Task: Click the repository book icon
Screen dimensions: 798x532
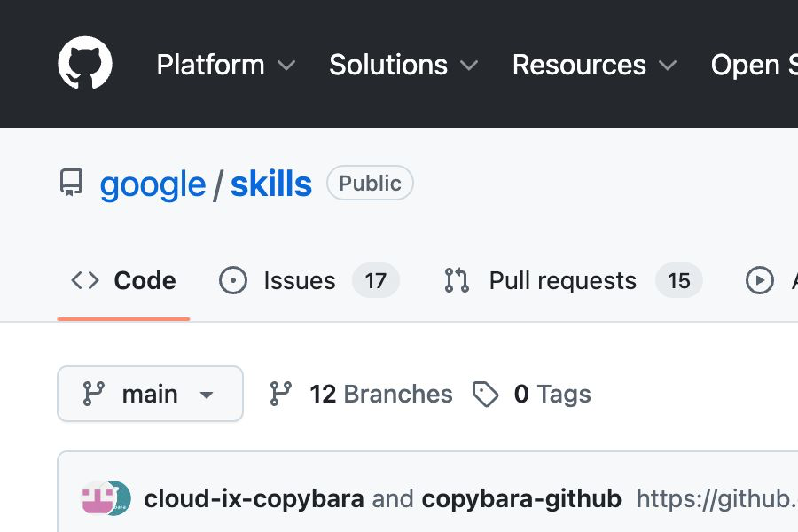Action: click(x=71, y=183)
